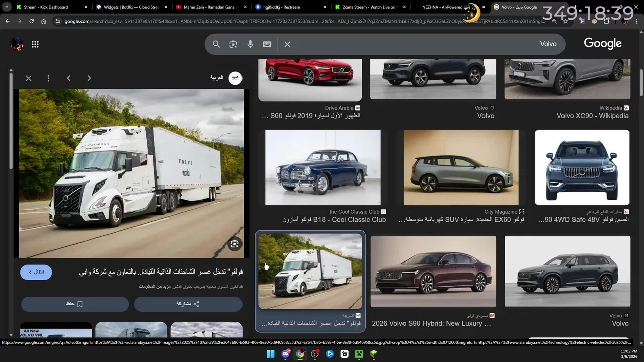
Task: Open Minecraft creeper icon in taskbar
Action: 359,354
